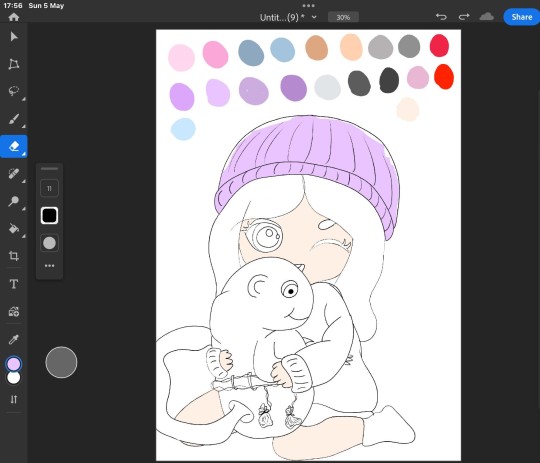Undo the last action
The image size is (540, 463).
pos(441,17)
